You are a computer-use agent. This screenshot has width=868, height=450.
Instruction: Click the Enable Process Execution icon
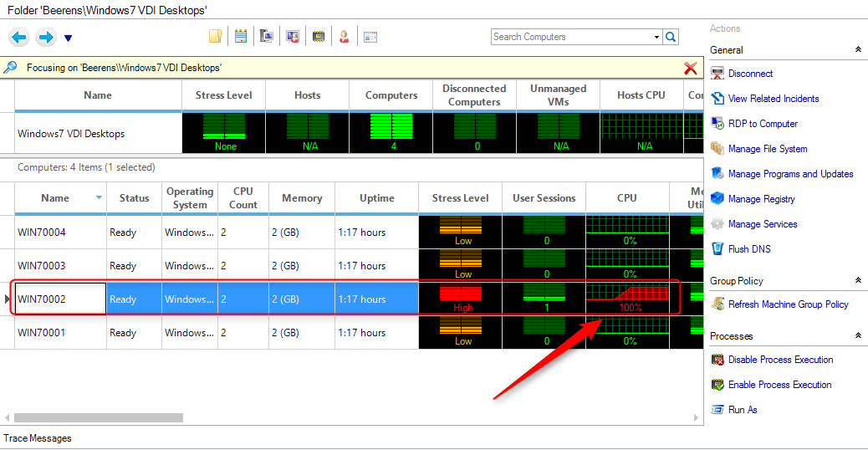tap(717, 384)
